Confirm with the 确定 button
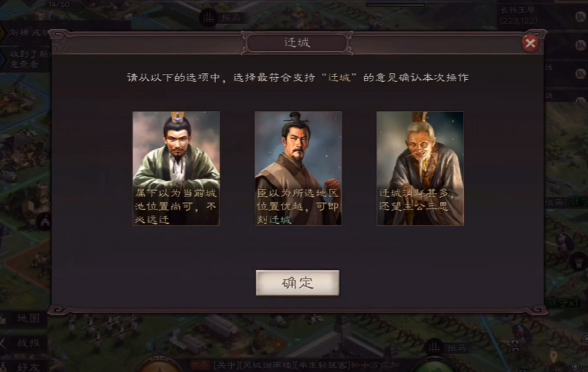 [298, 283]
